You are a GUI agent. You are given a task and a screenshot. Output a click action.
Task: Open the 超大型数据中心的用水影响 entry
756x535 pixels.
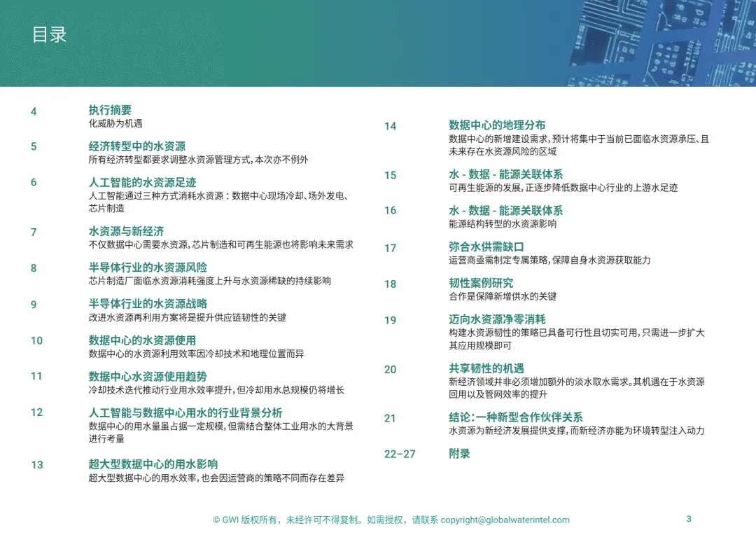(x=153, y=464)
